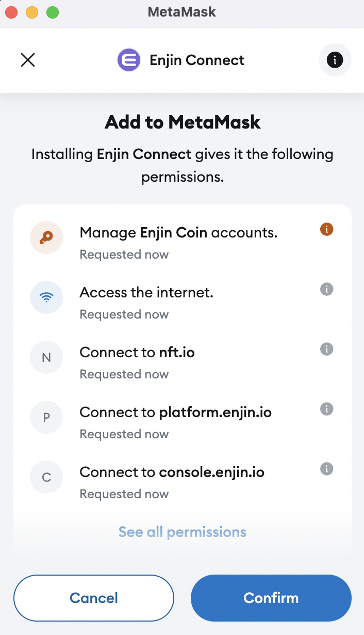Select the Manage Enjin Coin accounts permission
364x635 pixels.
point(183,242)
